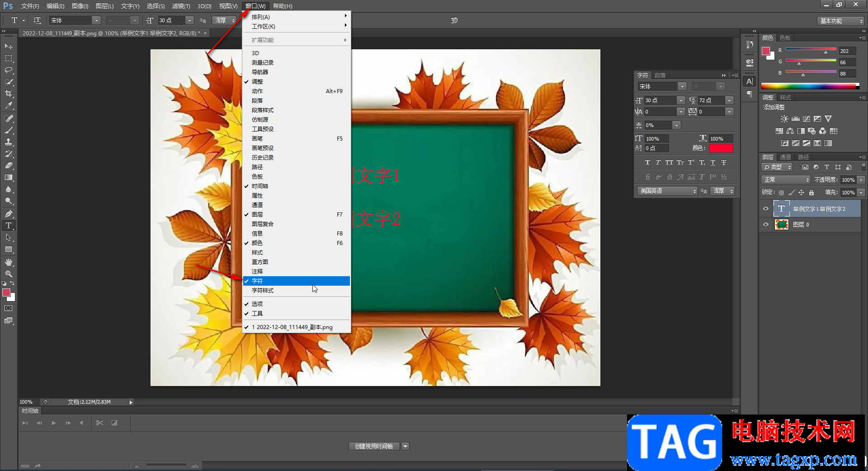Select the Hand tool
The width and height of the screenshot is (868, 471).
9,262
